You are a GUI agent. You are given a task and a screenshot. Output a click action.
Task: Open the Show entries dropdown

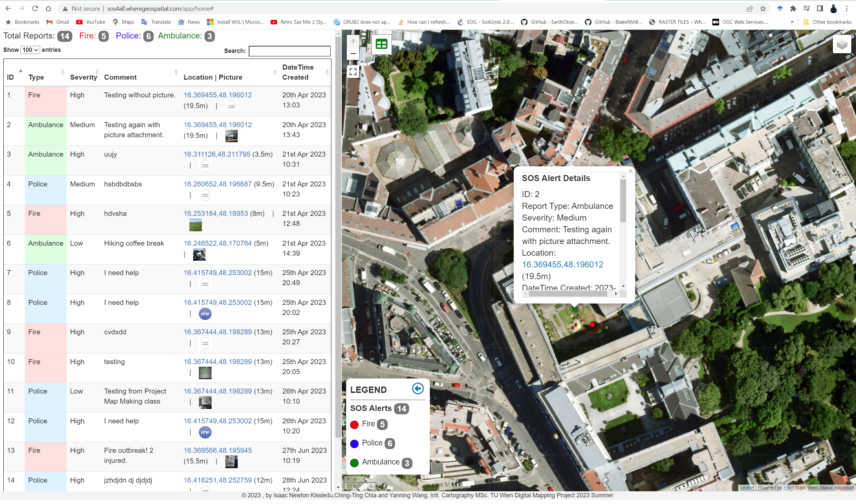30,50
